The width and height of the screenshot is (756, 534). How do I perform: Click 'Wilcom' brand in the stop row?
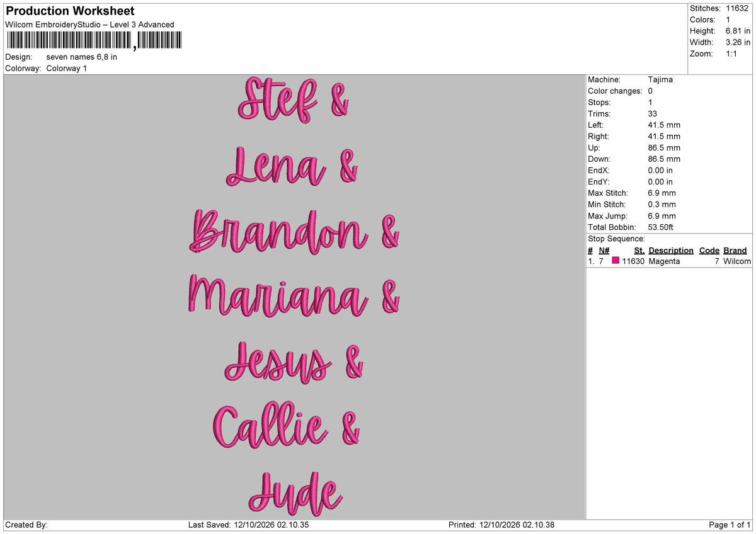click(x=737, y=261)
